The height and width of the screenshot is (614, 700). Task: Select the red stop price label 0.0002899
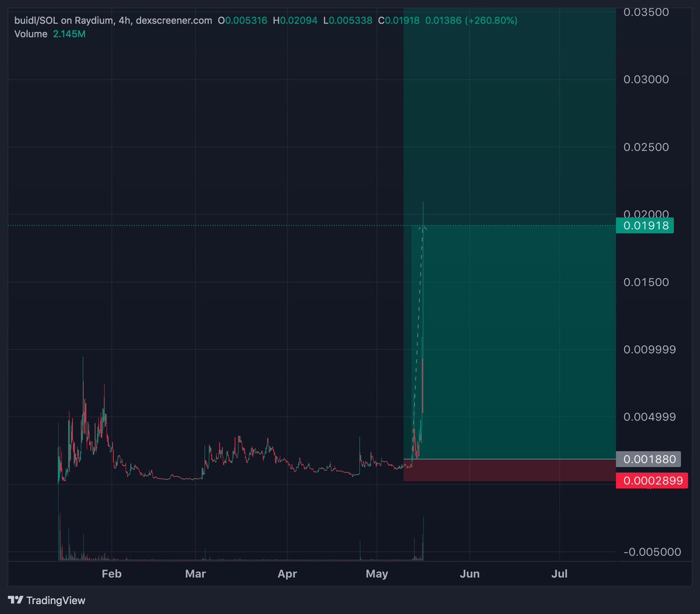click(652, 480)
